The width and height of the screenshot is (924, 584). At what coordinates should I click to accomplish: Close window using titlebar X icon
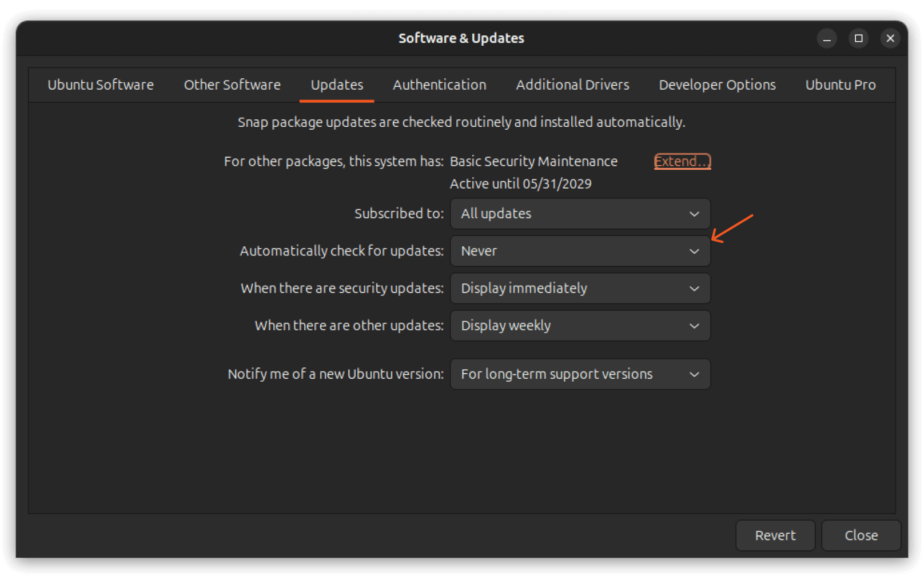click(x=890, y=38)
